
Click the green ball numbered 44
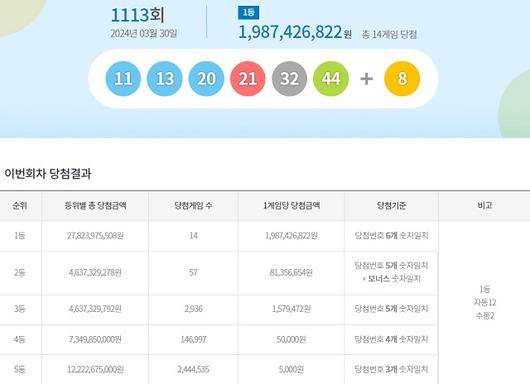pyautogui.click(x=331, y=79)
